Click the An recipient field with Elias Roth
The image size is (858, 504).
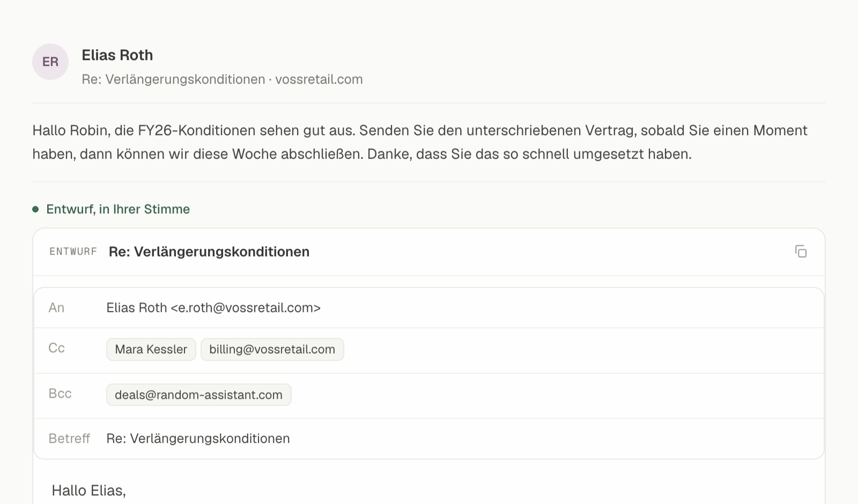(429, 308)
